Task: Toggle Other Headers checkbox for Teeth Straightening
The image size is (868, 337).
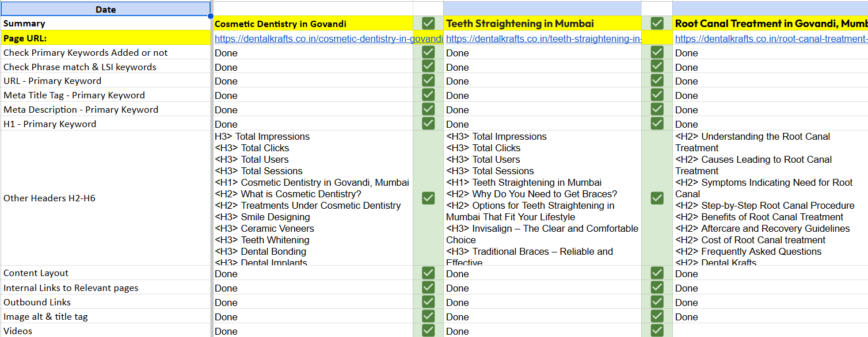Action: (657, 198)
